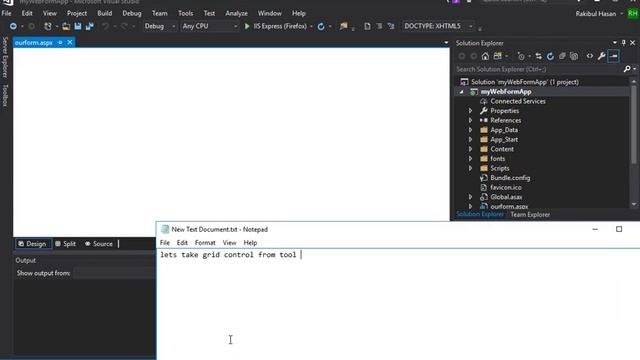Click the new project icon in the toolbar

48,26
